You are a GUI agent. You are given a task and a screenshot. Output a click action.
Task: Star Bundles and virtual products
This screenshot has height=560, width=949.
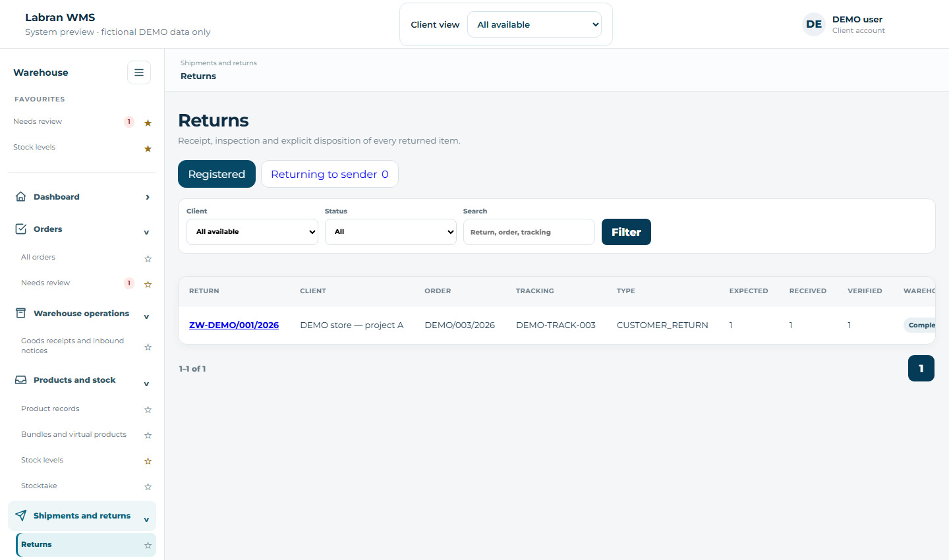coord(148,435)
